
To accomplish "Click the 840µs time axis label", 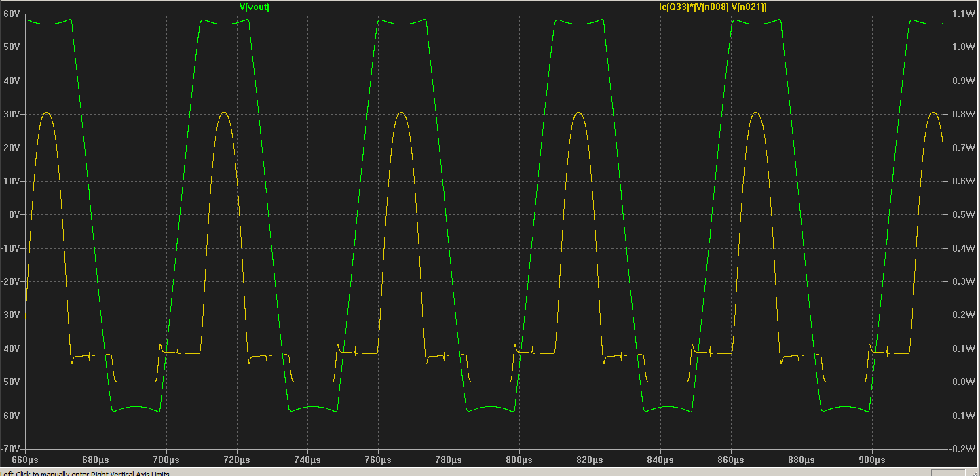I will (660, 460).
